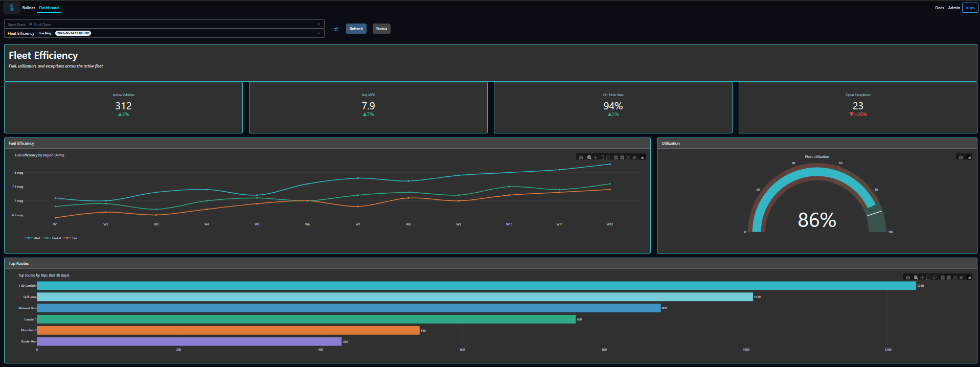Image resolution: width=980 pixels, height=367 pixels.
Task: Click Plotly logo in Utilization gauge toolbar
Action: point(969,157)
